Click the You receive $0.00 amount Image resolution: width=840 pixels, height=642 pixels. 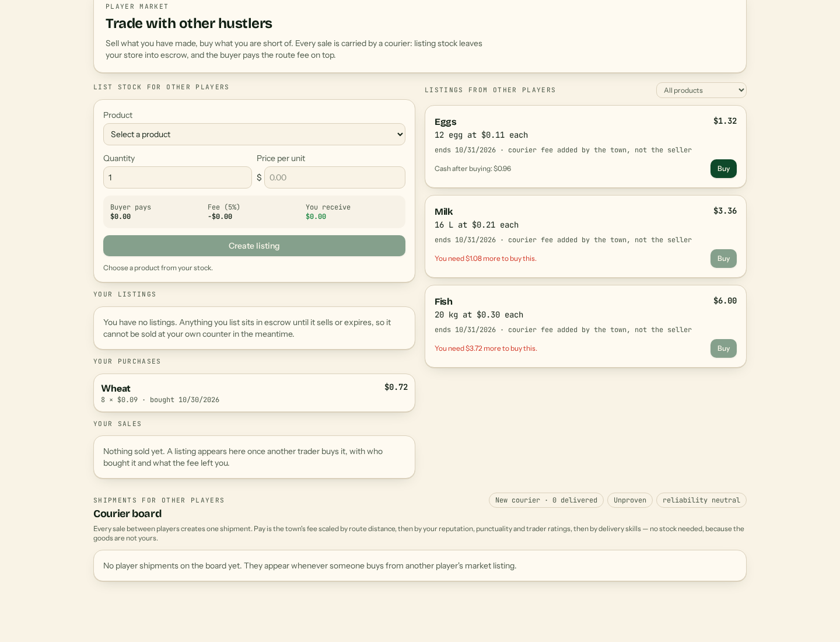click(x=316, y=217)
